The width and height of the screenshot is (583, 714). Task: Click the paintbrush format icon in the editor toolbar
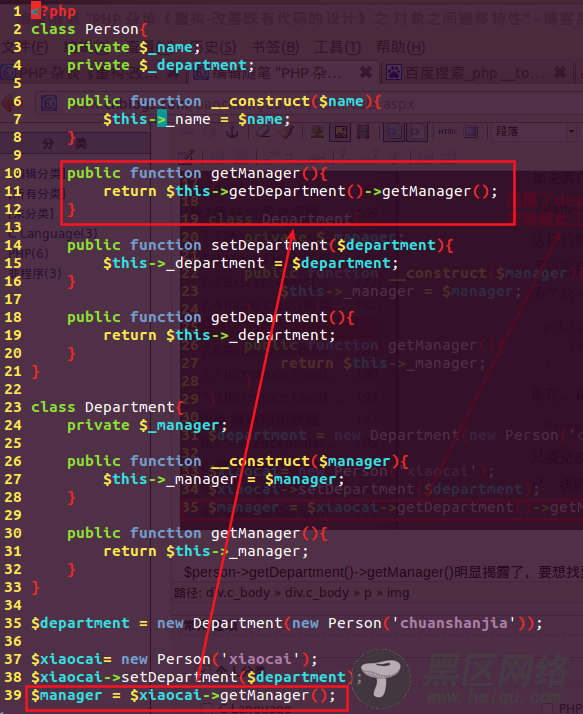pyautogui.click(x=286, y=132)
